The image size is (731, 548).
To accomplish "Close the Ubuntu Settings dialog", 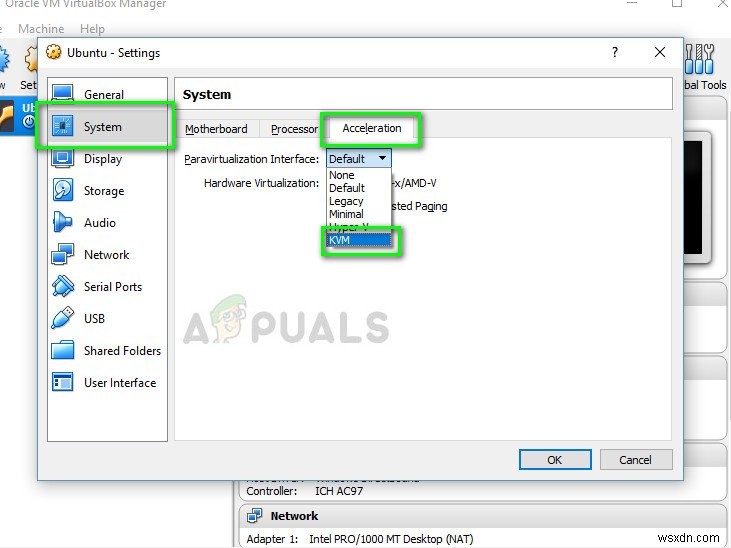I will click(660, 52).
